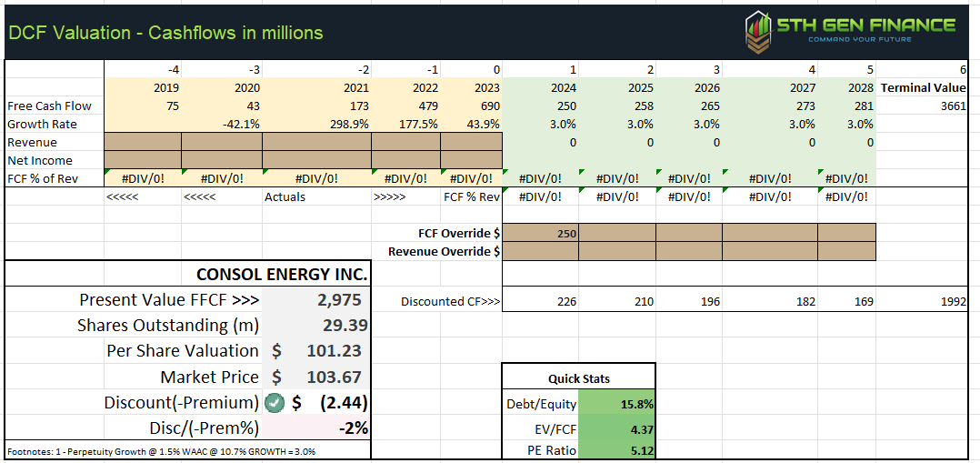Screen dimensions: 980x463
Task: Select Market Price value 103.67
Action: pyautogui.click(x=335, y=377)
